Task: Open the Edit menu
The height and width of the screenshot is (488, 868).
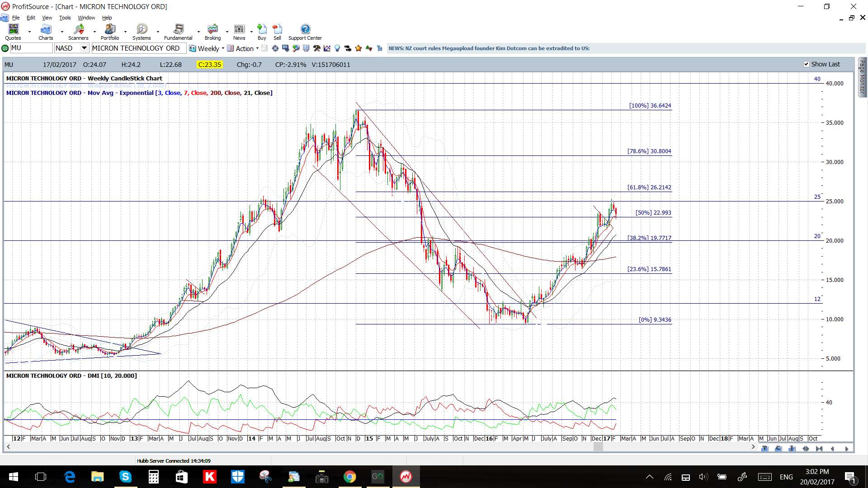Action: (31, 18)
